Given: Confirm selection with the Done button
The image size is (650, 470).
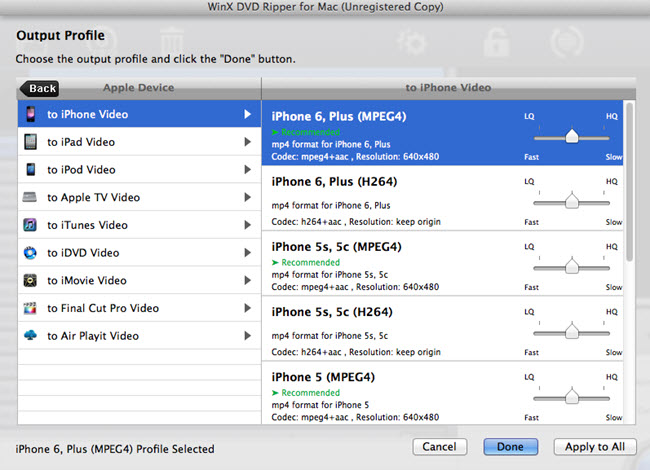Looking at the screenshot, I should tap(510, 447).
